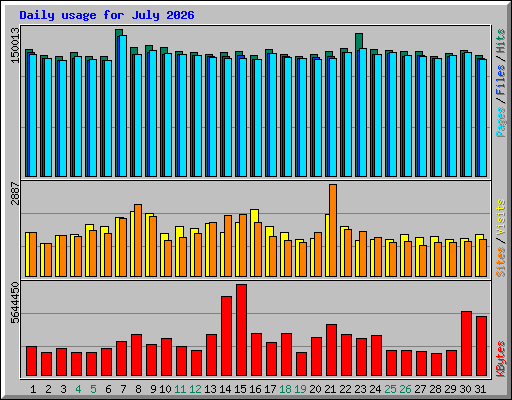Click the orange Sites bar for day 8
Image resolution: width=512 pixels, height=400 pixels.
click(x=138, y=240)
